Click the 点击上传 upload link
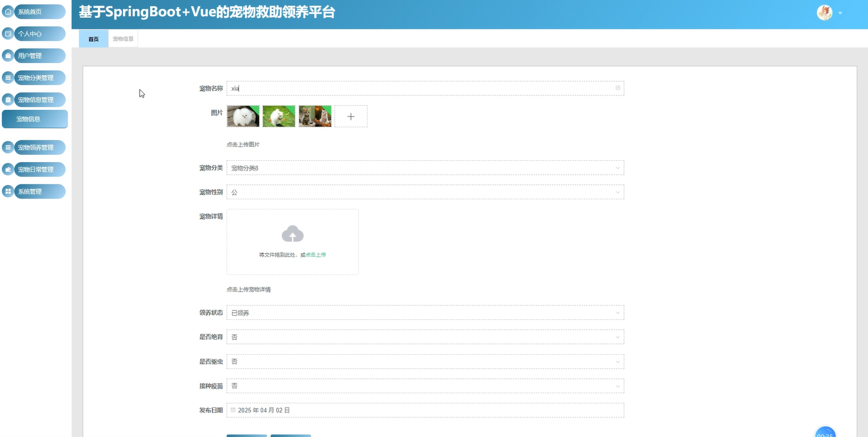This screenshot has width=868, height=437. click(315, 255)
